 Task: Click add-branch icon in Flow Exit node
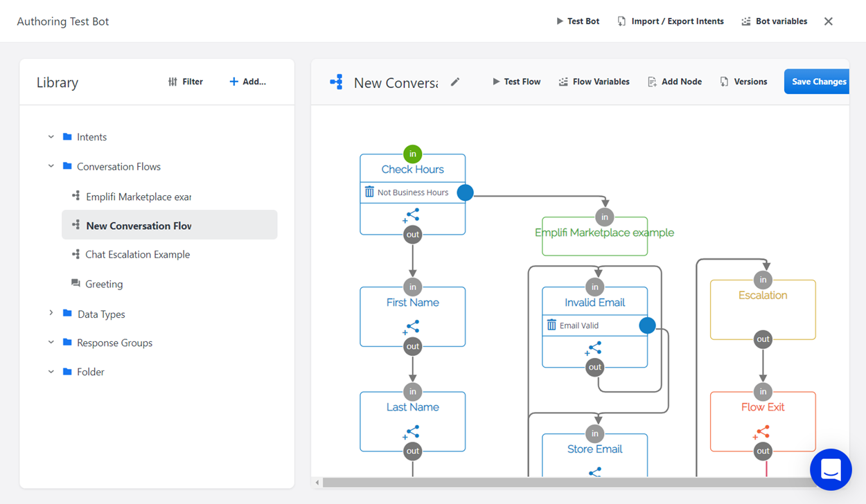[x=761, y=433]
